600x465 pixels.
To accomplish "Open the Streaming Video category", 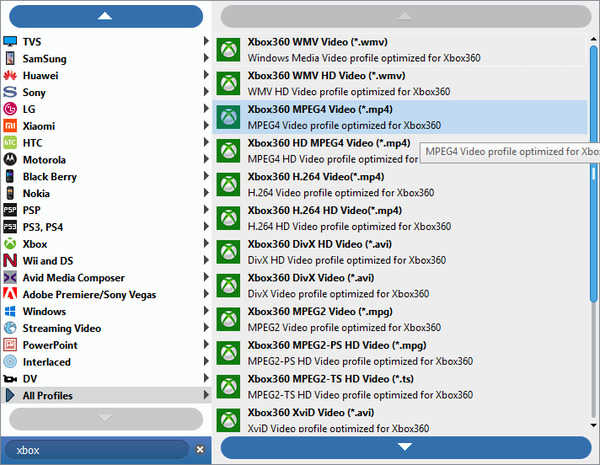I will (106, 328).
